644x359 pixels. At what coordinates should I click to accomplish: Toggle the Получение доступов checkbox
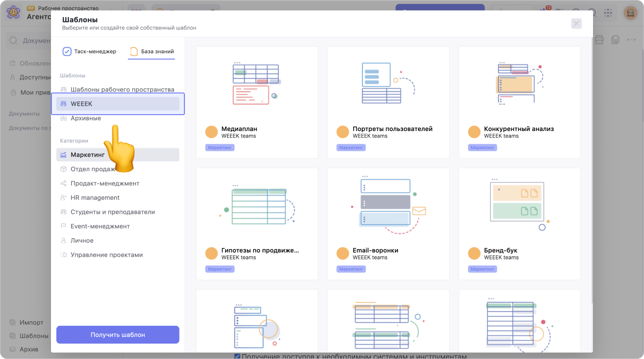pos(238,356)
